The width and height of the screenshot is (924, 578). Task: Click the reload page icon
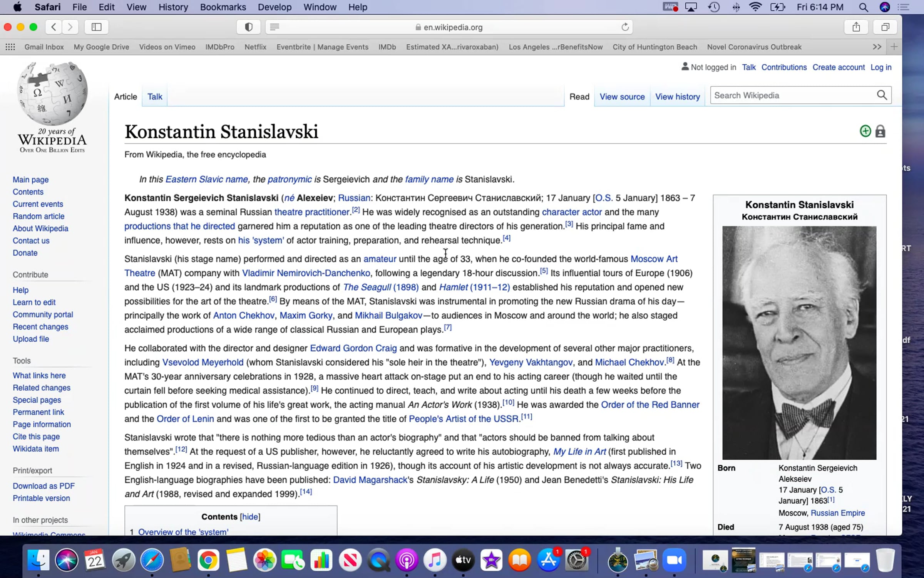[x=625, y=27]
